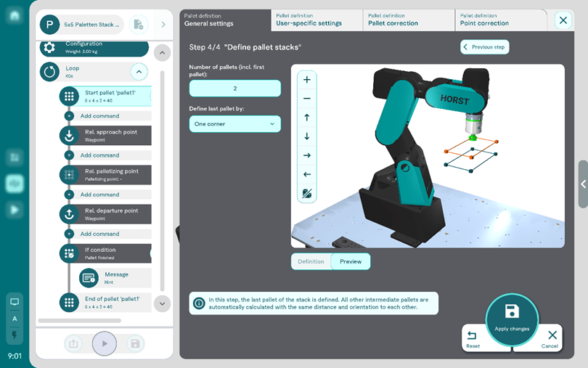Open the 'Define last pallet by' dropdown
Viewport: 588px width, 368px height.
pyautogui.click(x=234, y=124)
